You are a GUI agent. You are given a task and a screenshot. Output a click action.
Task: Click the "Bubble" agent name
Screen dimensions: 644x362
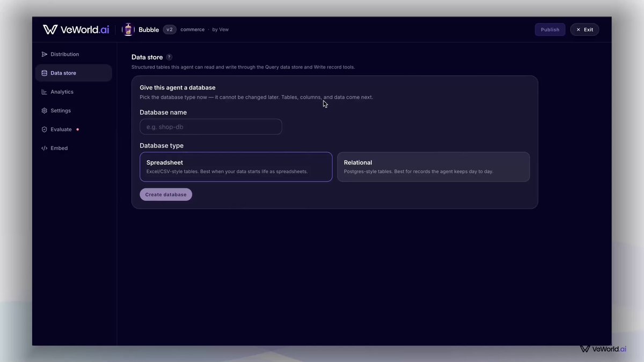coord(149,29)
